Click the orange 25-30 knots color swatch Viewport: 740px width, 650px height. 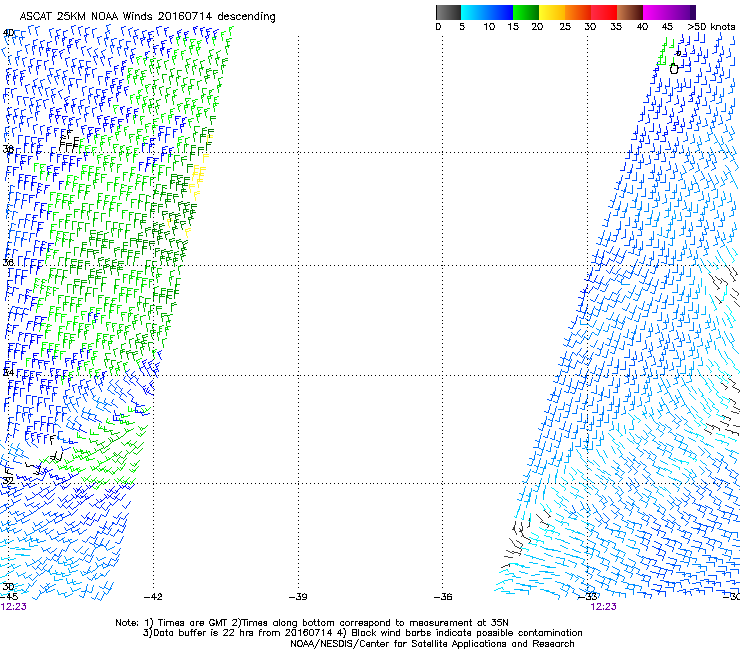(x=578, y=12)
